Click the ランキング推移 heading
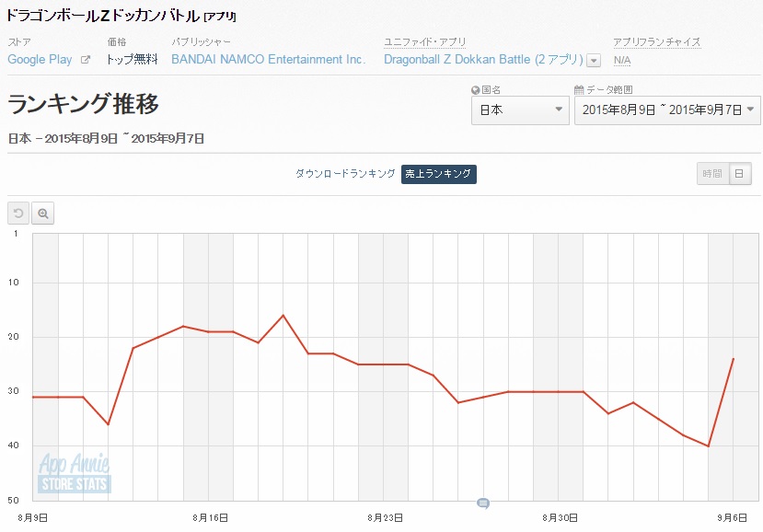 pos(83,104)
